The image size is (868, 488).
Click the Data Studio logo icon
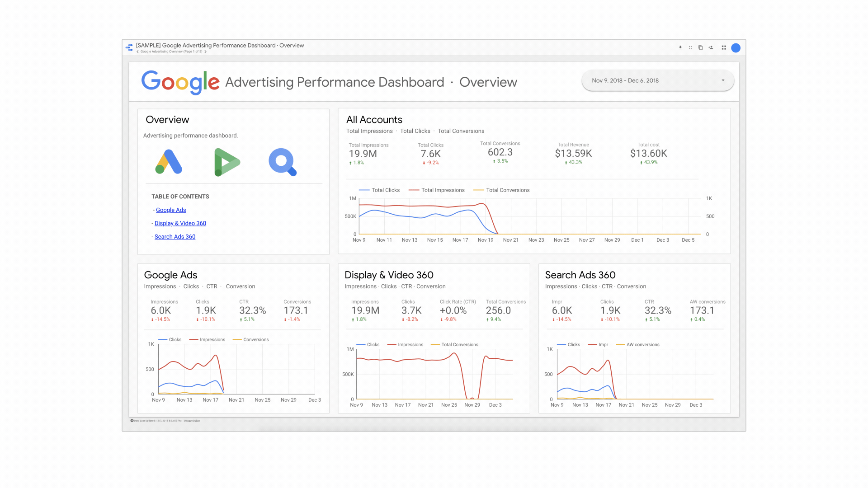129,47
